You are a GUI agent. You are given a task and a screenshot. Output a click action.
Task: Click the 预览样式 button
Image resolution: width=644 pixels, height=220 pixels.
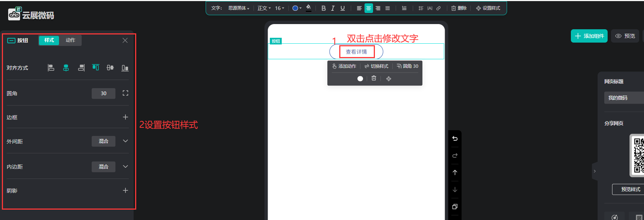point(630,189)
